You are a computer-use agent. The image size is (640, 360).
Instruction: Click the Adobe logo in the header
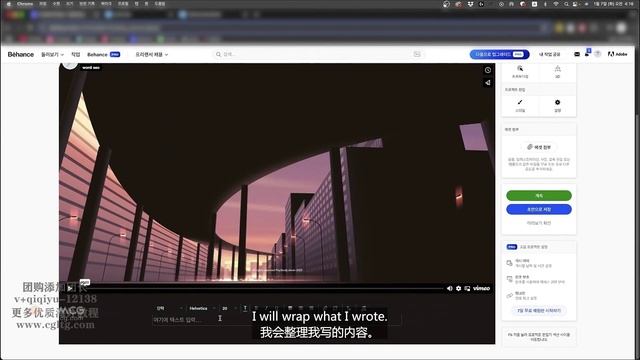(x=617, y=54)
